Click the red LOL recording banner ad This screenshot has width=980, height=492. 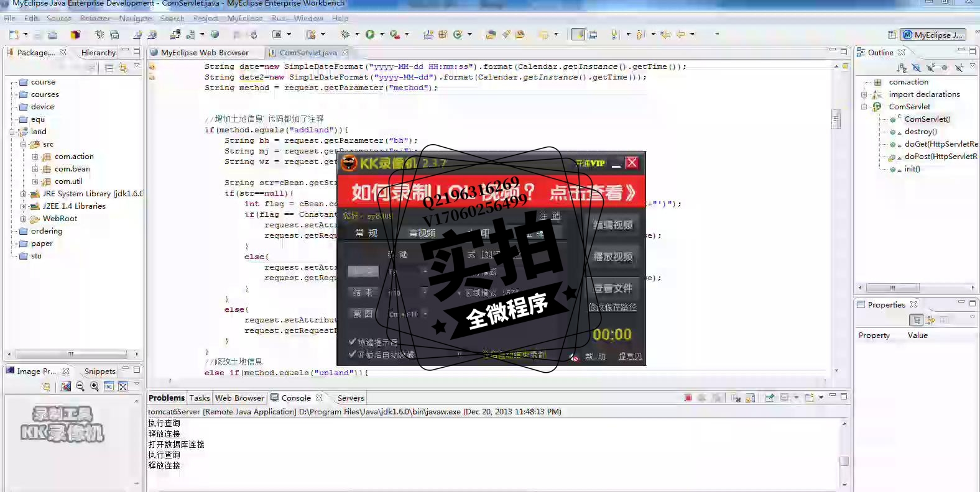[491, 193]
